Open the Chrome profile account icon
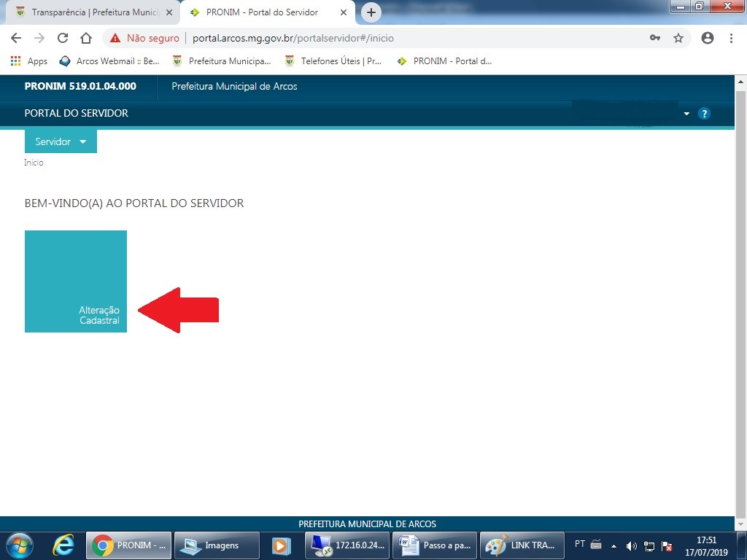Image resolution: width=747 pixels, height=560 pixels. 707,38
